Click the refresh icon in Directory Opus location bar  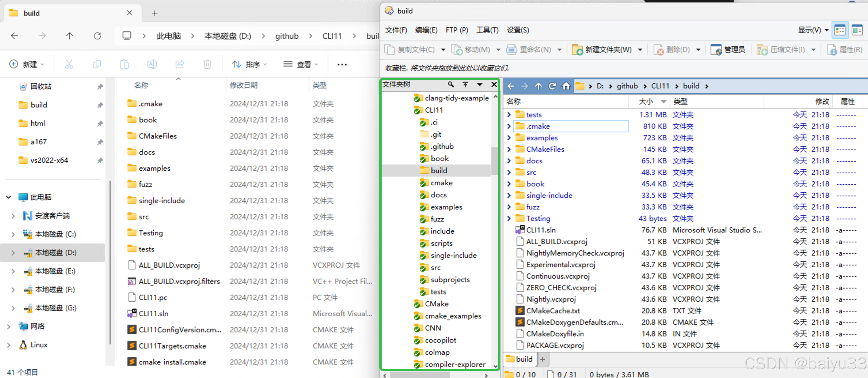click(x=552, y=86)
